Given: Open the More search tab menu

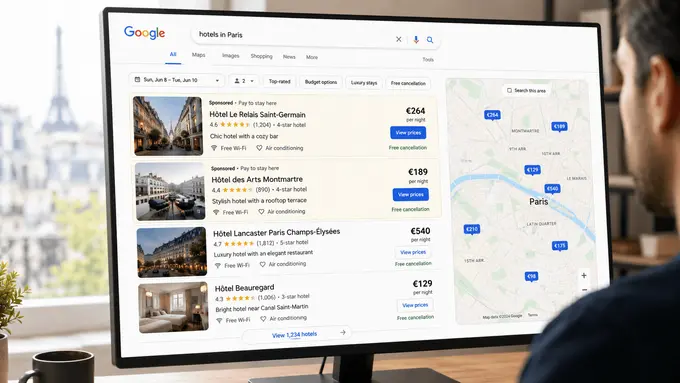Looking at the screenshot, I should [x=312, y=57].
